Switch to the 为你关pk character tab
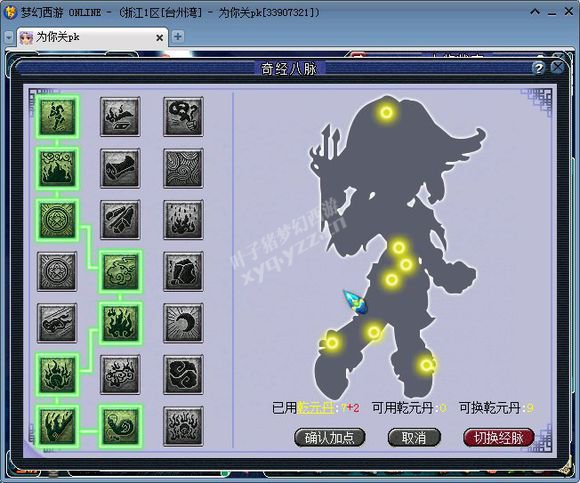This screenshot has width=580, height=483. [x=92, y=37]
